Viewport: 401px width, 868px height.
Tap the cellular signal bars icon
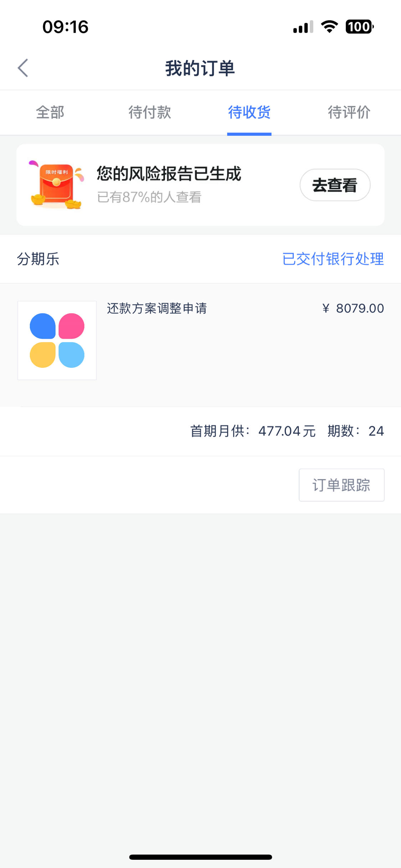303,27
